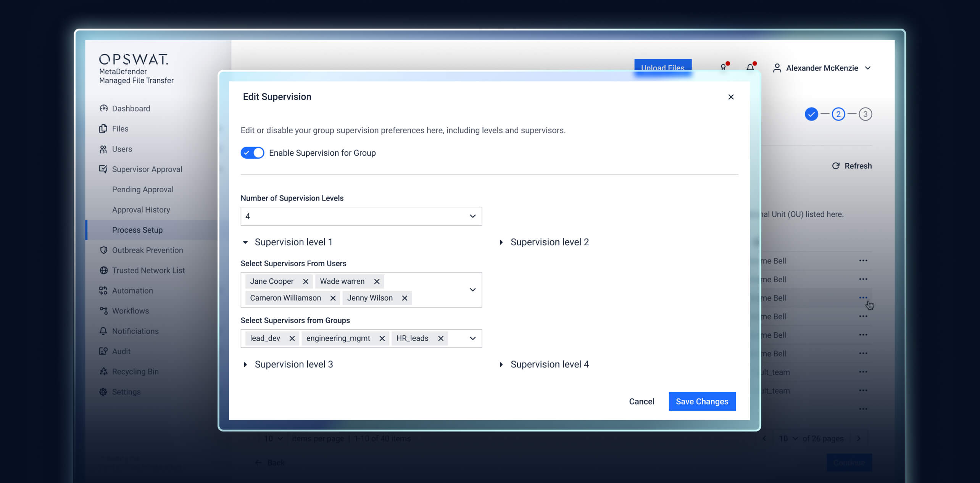Click the Upload Files button

pyautogui.click(x=663, y=68)
